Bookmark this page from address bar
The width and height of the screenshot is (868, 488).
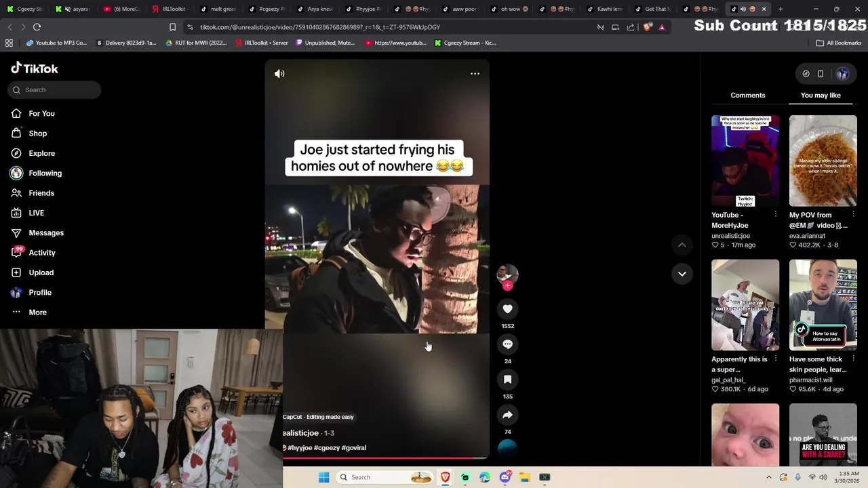172,27
